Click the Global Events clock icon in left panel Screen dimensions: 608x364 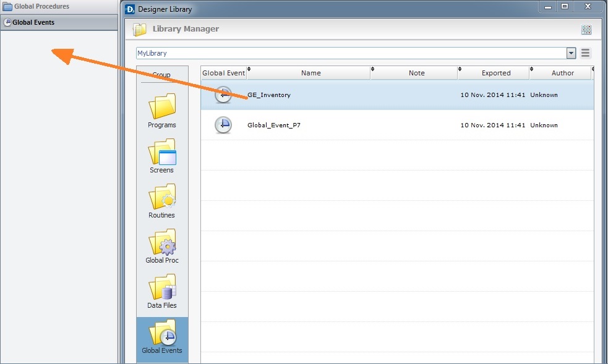pos(7,22)
